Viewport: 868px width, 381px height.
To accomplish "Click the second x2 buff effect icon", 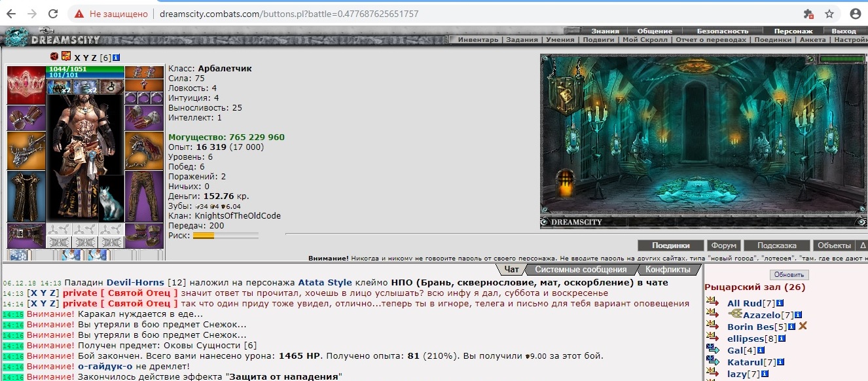I will [x=85, y=86].
